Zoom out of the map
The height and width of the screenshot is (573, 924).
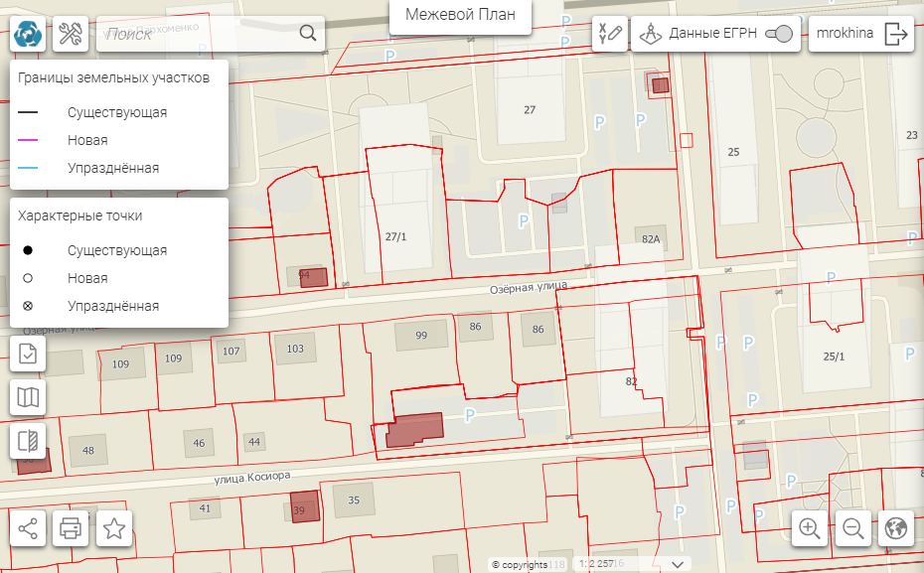[852, 528]
